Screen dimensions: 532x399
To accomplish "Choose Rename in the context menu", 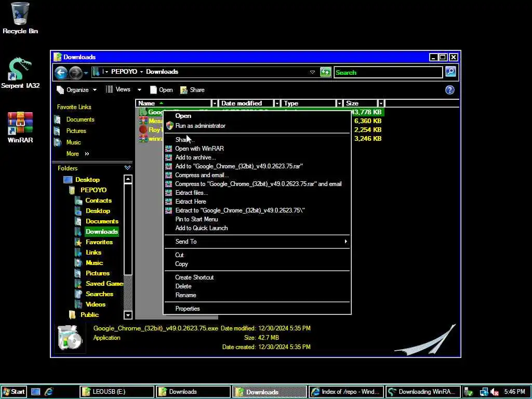I will pyautogui.click(x=257, y=295).
